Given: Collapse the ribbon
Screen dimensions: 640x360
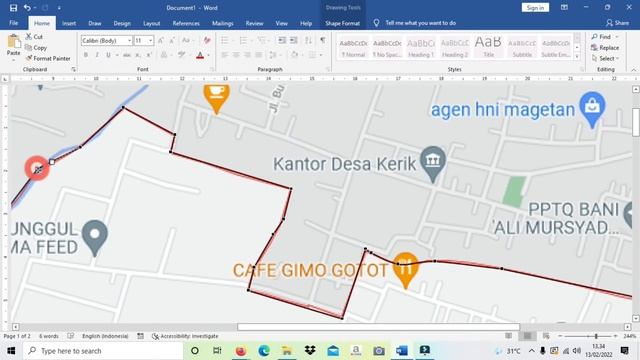Looking at the screenshot, I should (x=633, y=70).
